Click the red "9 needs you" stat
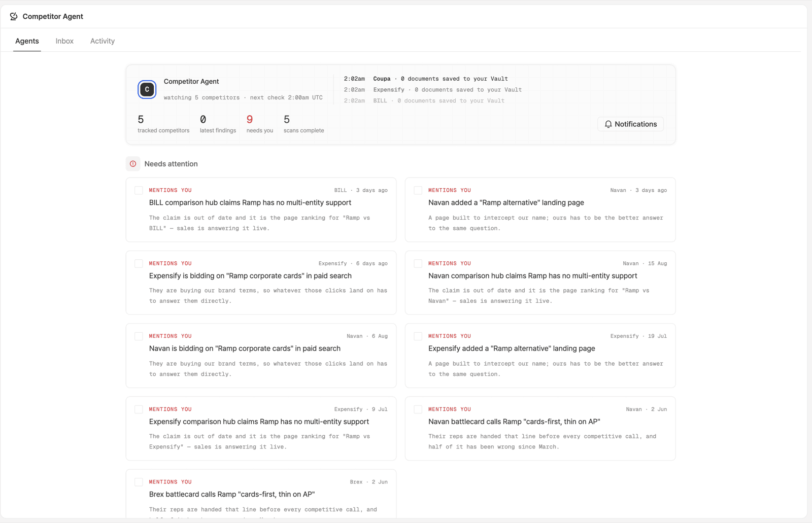The image size is (812, 523). [260, 124]
